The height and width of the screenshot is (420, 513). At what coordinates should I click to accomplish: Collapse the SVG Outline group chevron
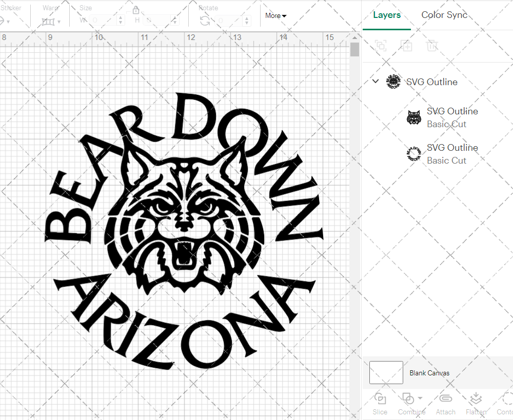point(376,81)
